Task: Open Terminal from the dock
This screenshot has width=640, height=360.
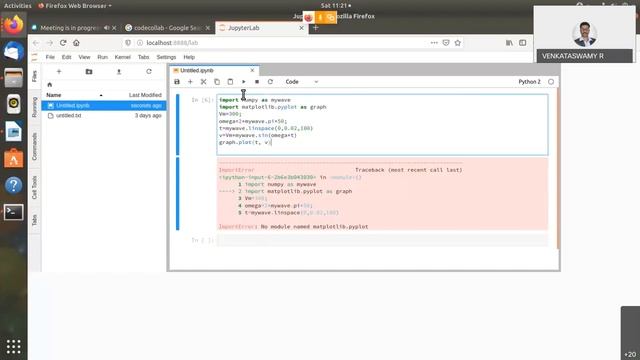Action: click(13, 212)
